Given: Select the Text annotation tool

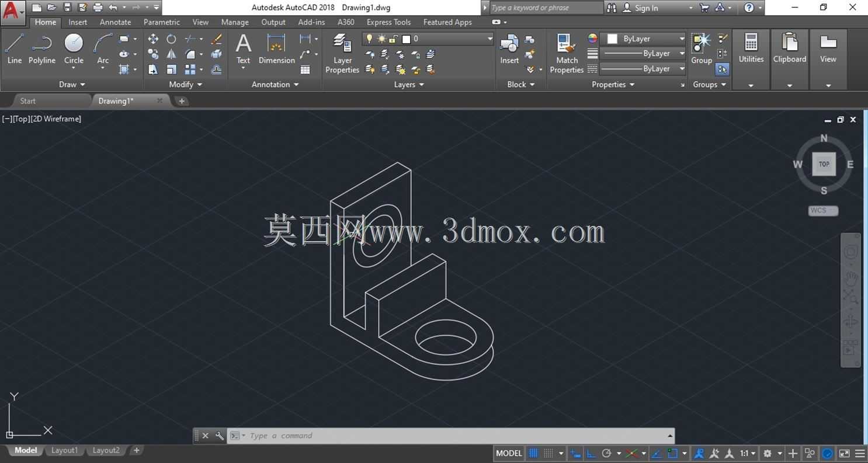Looking at the screenshot, I should (x=243, y=48).
